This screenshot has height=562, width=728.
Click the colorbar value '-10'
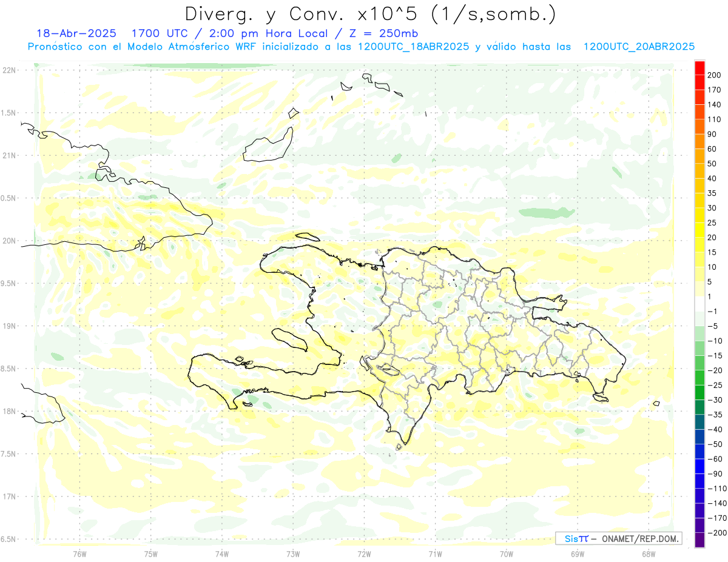coord(714,341)
